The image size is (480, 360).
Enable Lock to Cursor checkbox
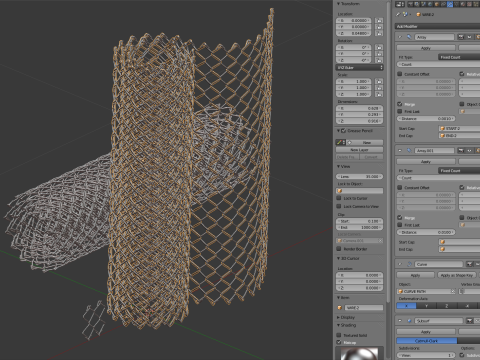[x=339, y=198]
